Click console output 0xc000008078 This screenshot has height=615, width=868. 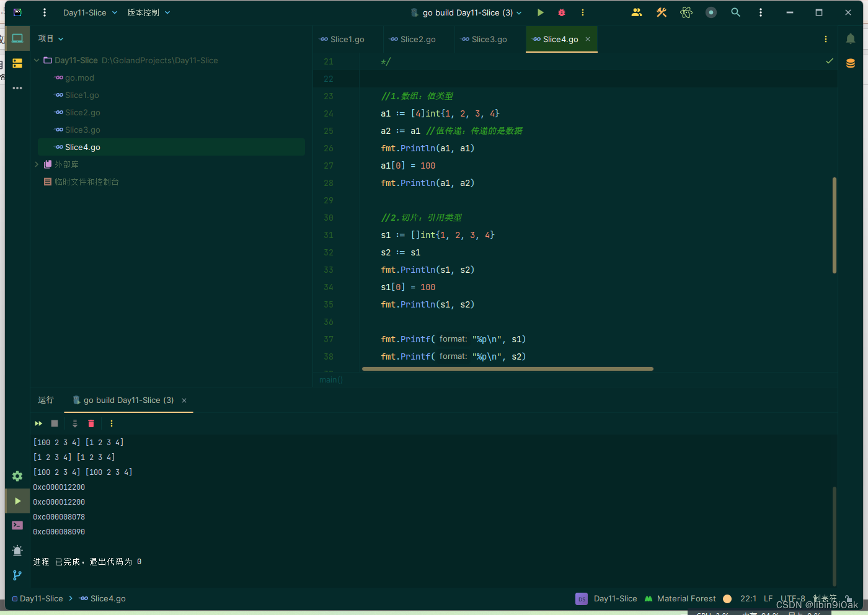[59, 516]
